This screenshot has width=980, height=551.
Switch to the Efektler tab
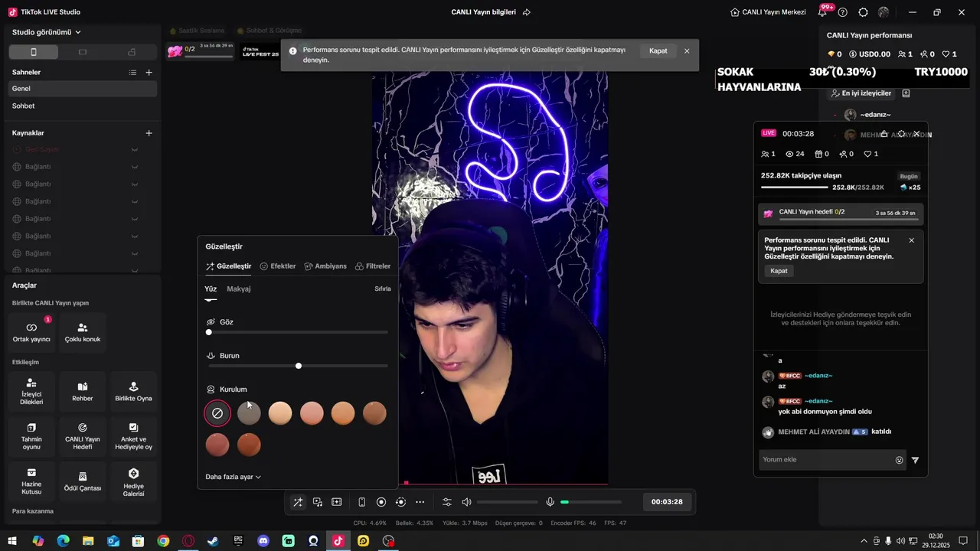278,266
